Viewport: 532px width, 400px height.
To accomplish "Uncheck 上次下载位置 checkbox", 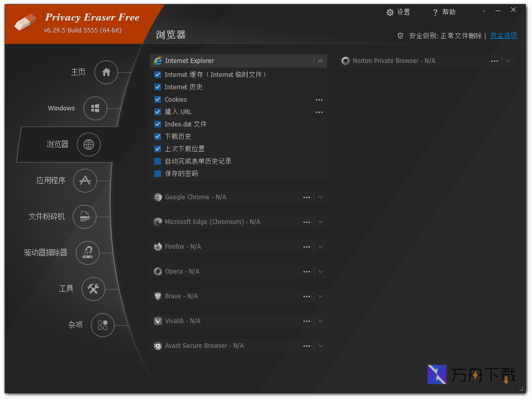I will point(157,149).
